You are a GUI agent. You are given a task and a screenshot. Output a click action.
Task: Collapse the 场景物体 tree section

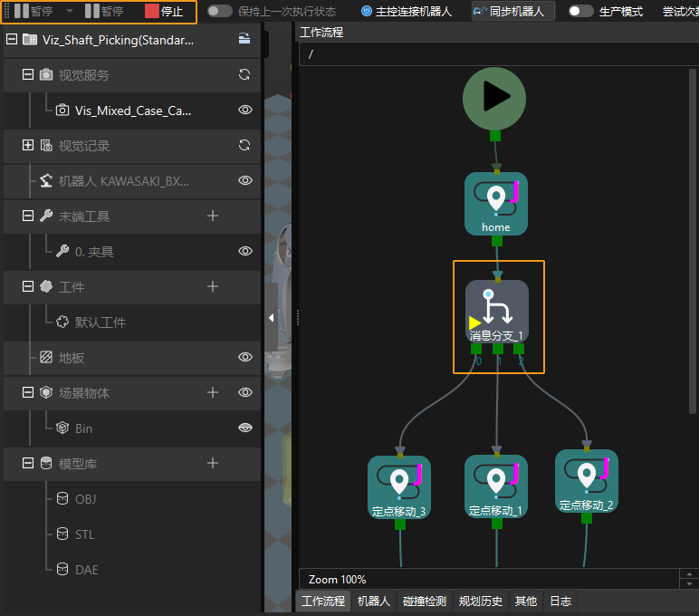click(x=28, y=392)
